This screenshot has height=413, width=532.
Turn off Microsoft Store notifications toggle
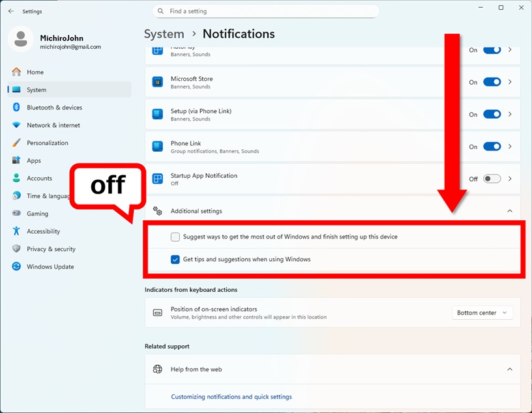pos(492,82)
